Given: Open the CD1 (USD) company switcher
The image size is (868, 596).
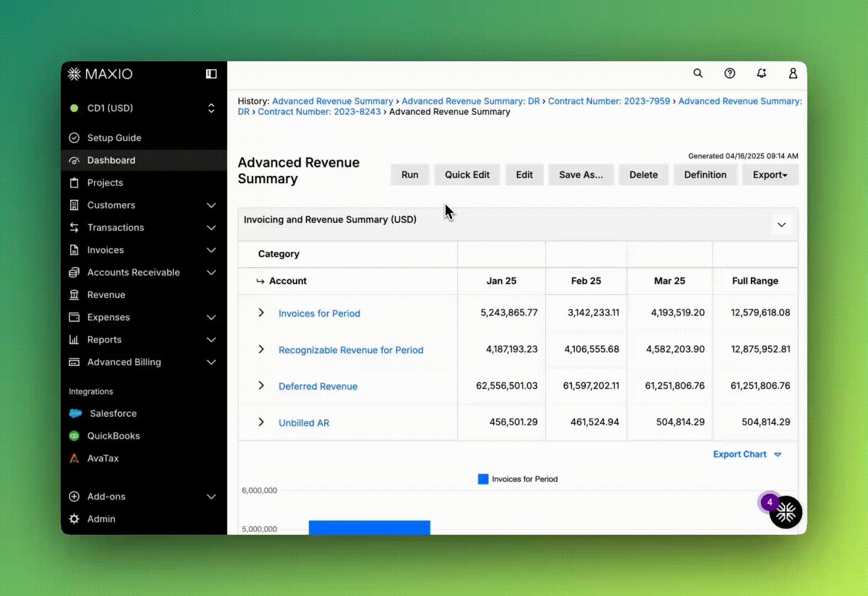Looking at the screenshot, I should 144,108.
